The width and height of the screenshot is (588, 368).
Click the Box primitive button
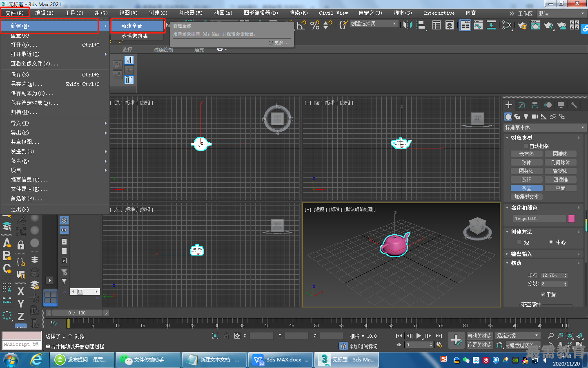tap(526, 154)
